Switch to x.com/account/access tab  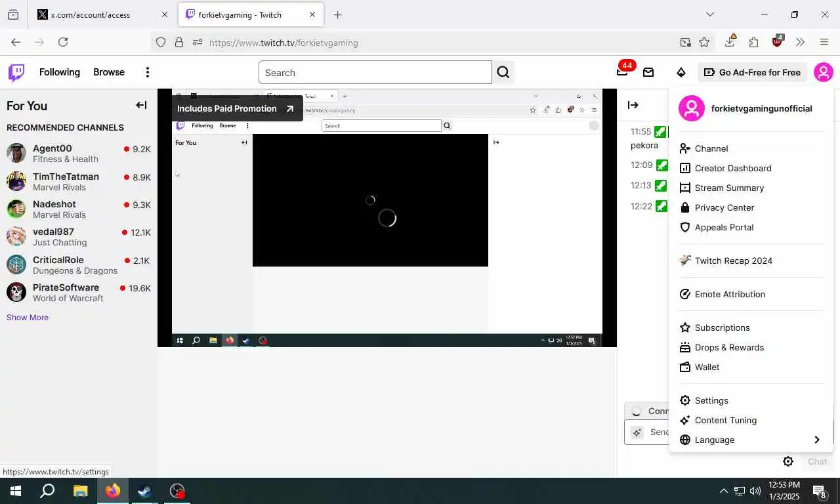[102, 14]
